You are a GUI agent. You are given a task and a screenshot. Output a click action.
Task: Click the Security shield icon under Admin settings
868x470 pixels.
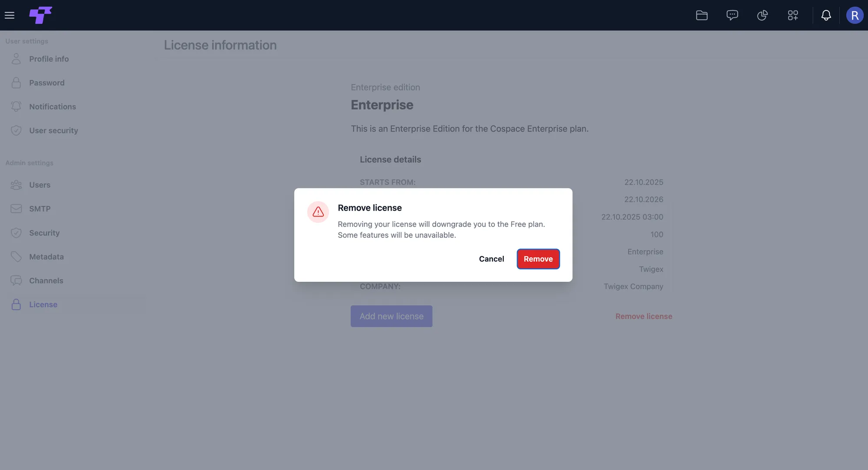click(16, 233)
